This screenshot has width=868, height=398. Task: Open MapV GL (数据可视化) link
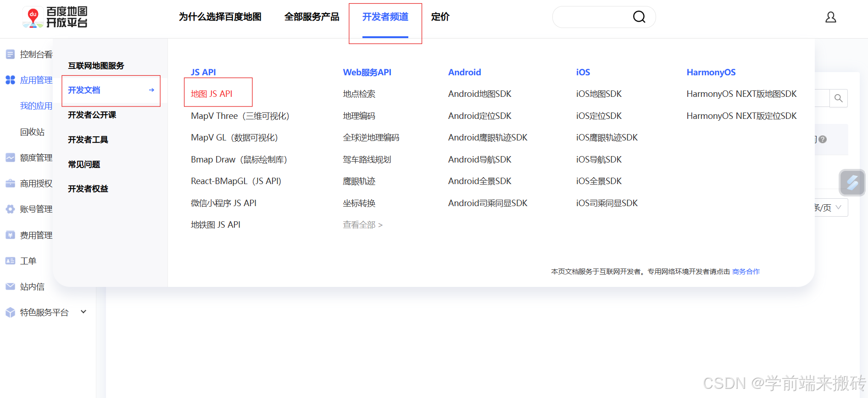point(234,137)
